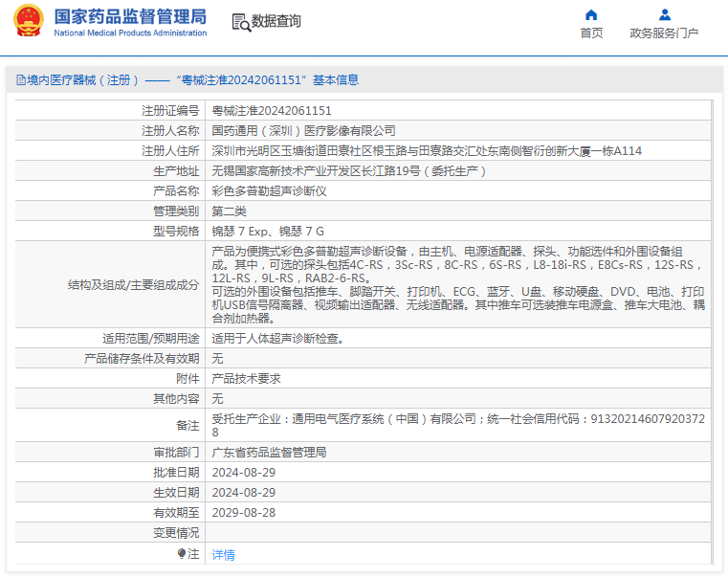Click 产品技术要求 attachment value
This screenshot has width=728, height=578.
tap(246, 378)
